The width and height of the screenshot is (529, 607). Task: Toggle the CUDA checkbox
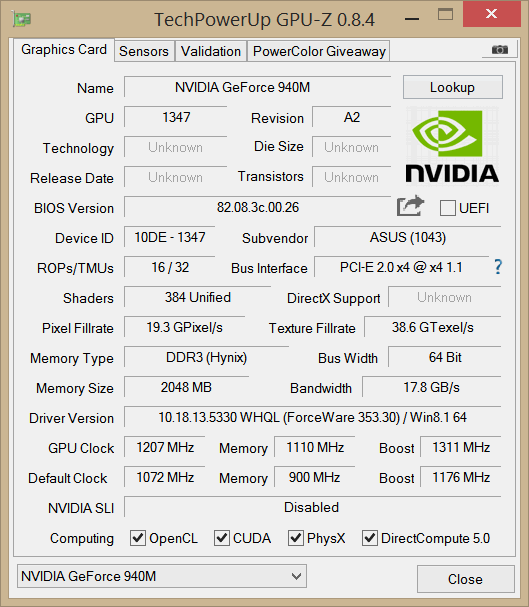pyautogui.click(x=221, y=538)
